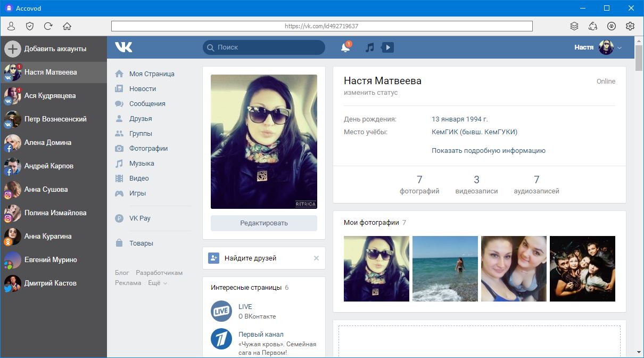Open the 7 фотографий counter
This screenshot has width=644, height=358.
click(419, 184)
